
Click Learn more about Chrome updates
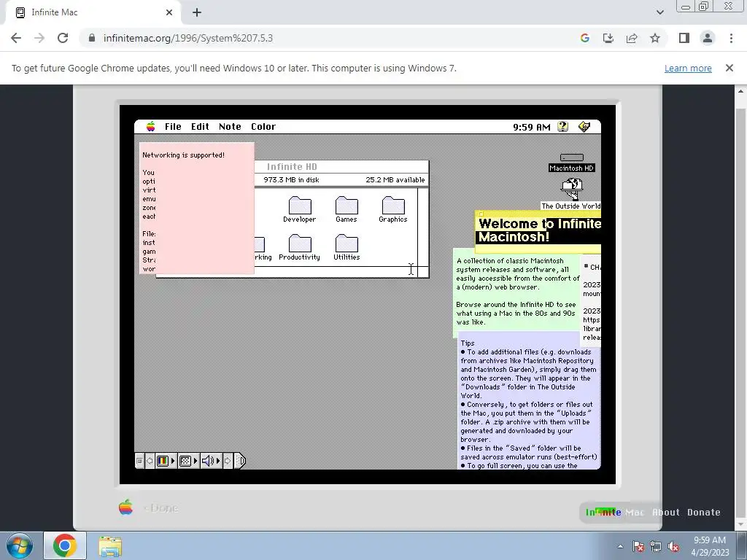(688, 68)
